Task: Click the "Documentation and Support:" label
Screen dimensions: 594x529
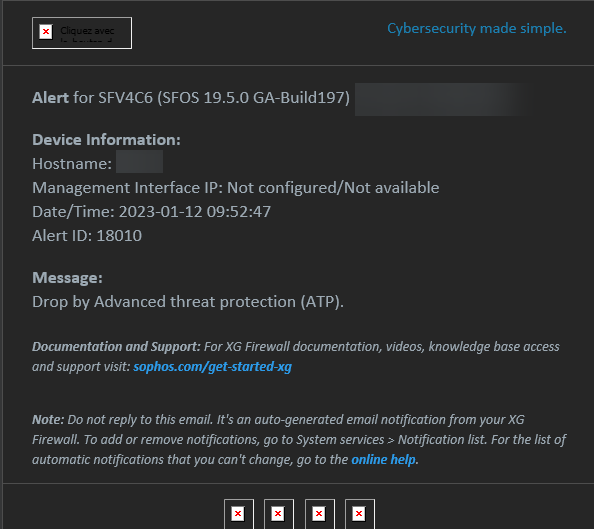Action: coord(116,347)
